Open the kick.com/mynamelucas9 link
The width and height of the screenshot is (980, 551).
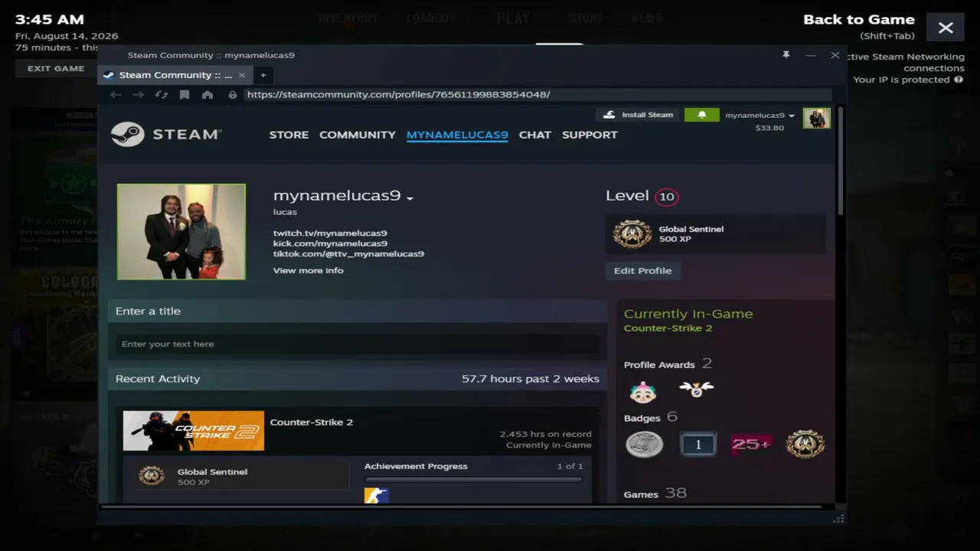pyautogui.click(x=330, y=243)
